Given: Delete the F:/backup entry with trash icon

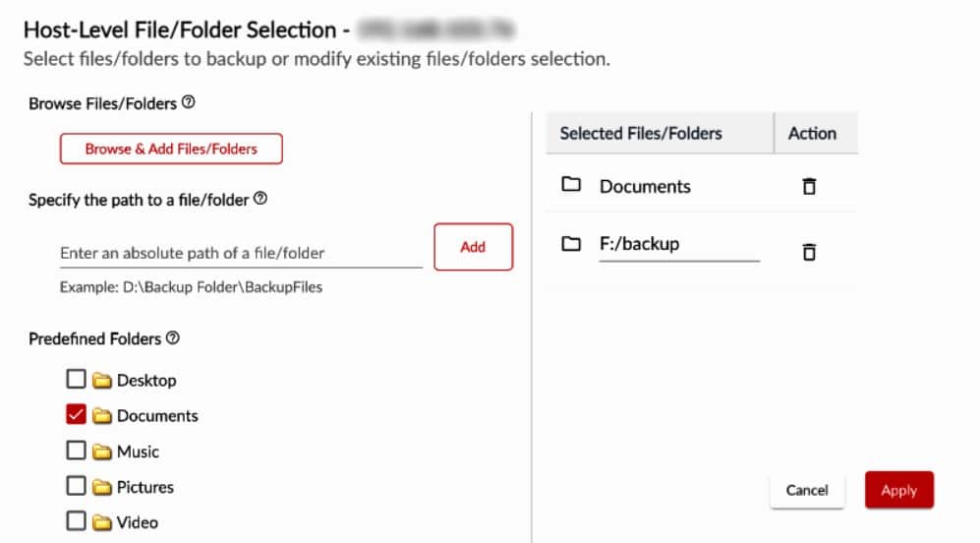Looking at the screenshot, I should [809, 252].
